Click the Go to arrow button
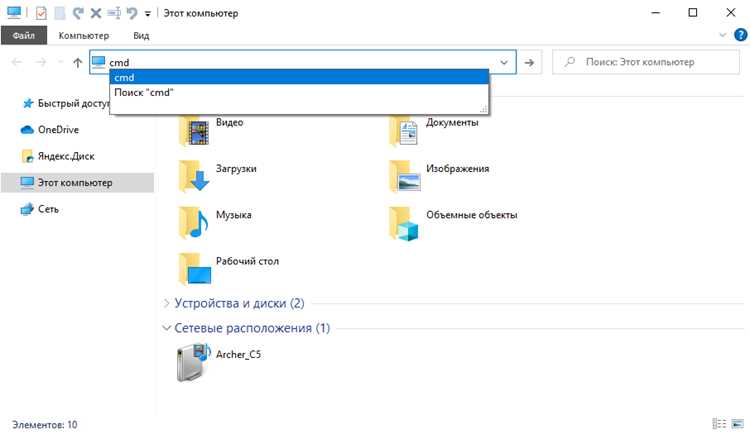Viewport: 750px width, 434px height. click(x=529, y=62)
